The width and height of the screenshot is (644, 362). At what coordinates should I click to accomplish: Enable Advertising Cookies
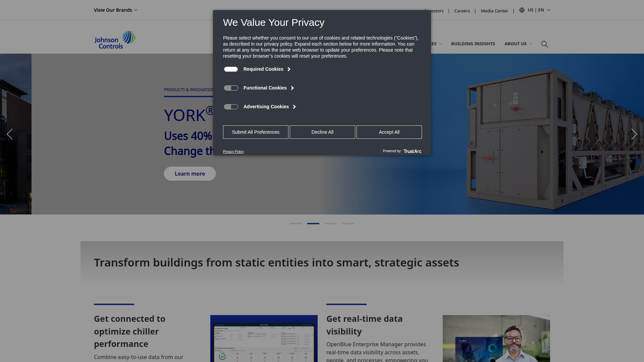click(x=231, y=107)
